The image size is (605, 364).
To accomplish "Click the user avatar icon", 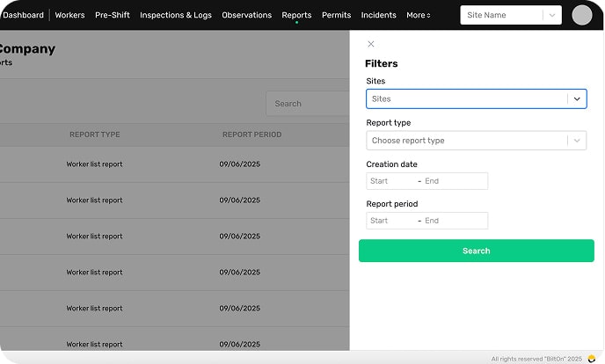I will tap(581, 15).
